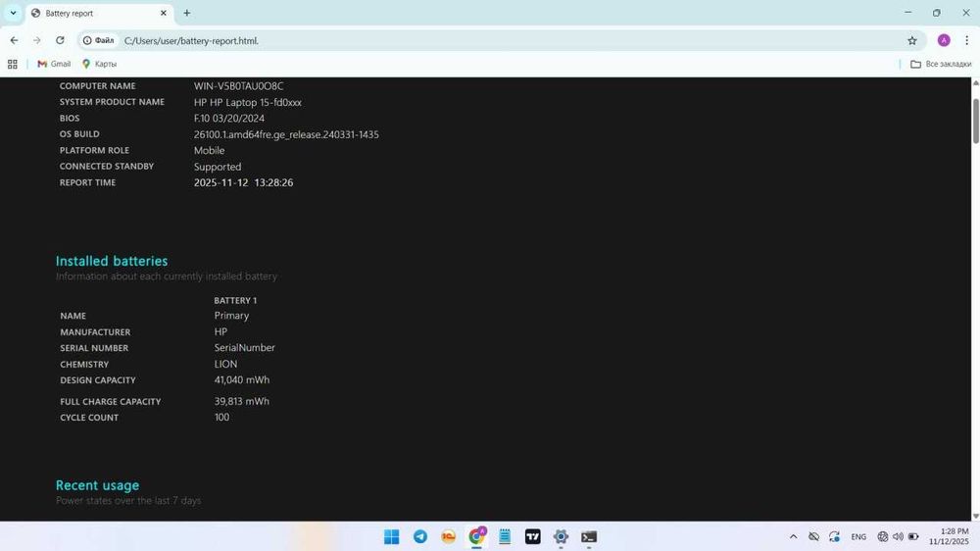The height and width of the screenshot is (551, 980).
Task: Open the network globe tray icon
Action: point(883,536)
